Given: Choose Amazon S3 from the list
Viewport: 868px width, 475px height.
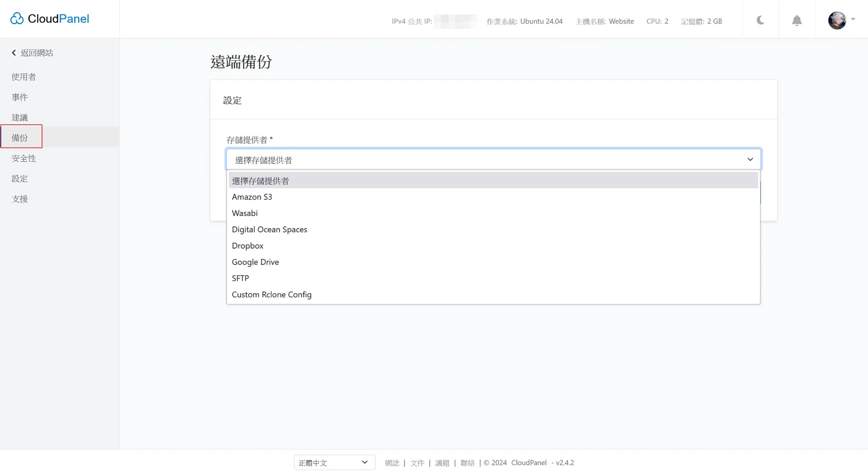Looking at the screenshot, I should (252, 197).
